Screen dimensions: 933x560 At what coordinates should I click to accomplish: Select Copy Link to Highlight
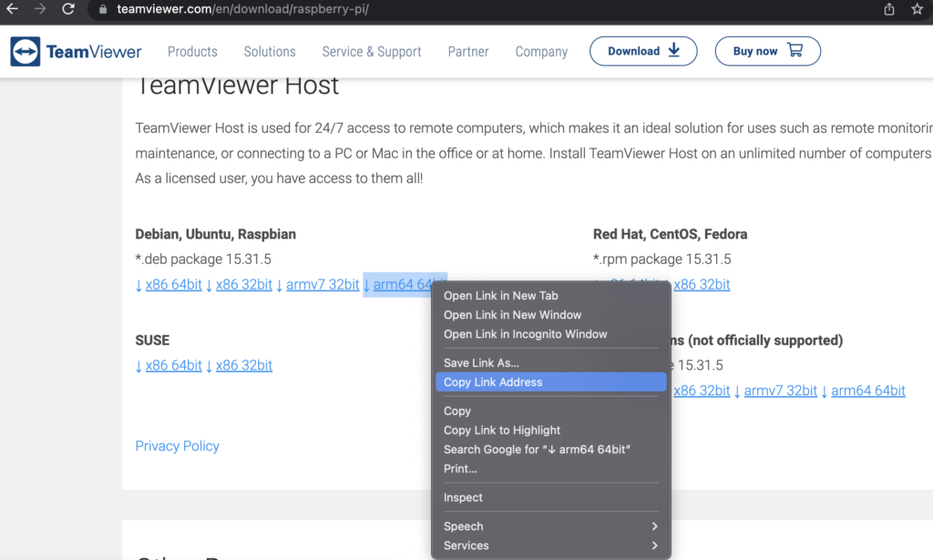coord(551,431)
